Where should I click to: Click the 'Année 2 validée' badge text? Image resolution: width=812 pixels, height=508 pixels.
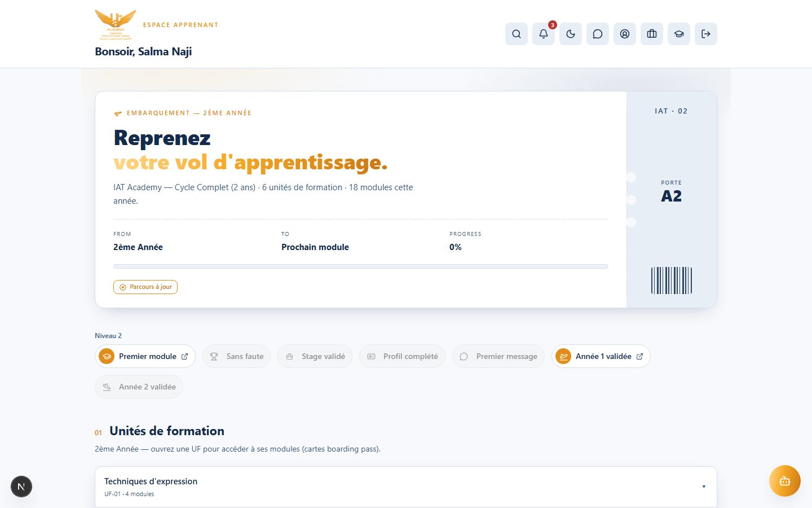(x=147, y=387)
